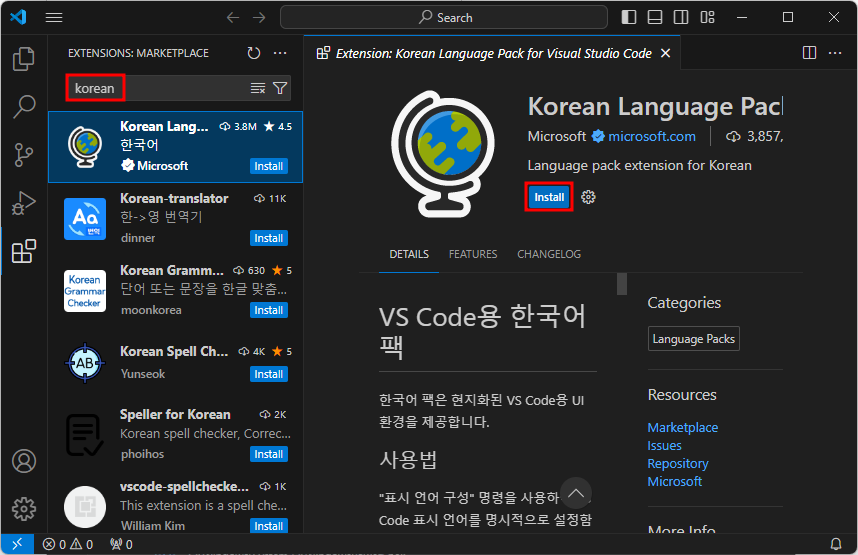Viewport: 858px width, 555px height.
Task: Open the Run and Debug view
Action: tap(24, 203)
